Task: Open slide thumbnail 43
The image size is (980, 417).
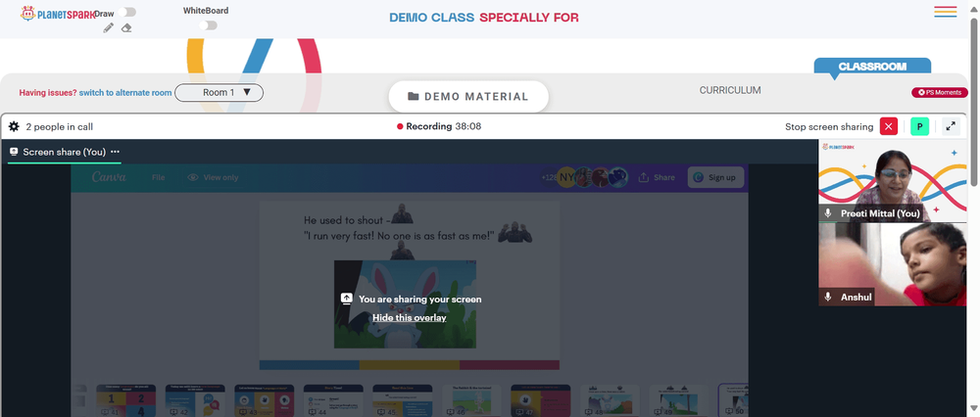Action: 264,400
